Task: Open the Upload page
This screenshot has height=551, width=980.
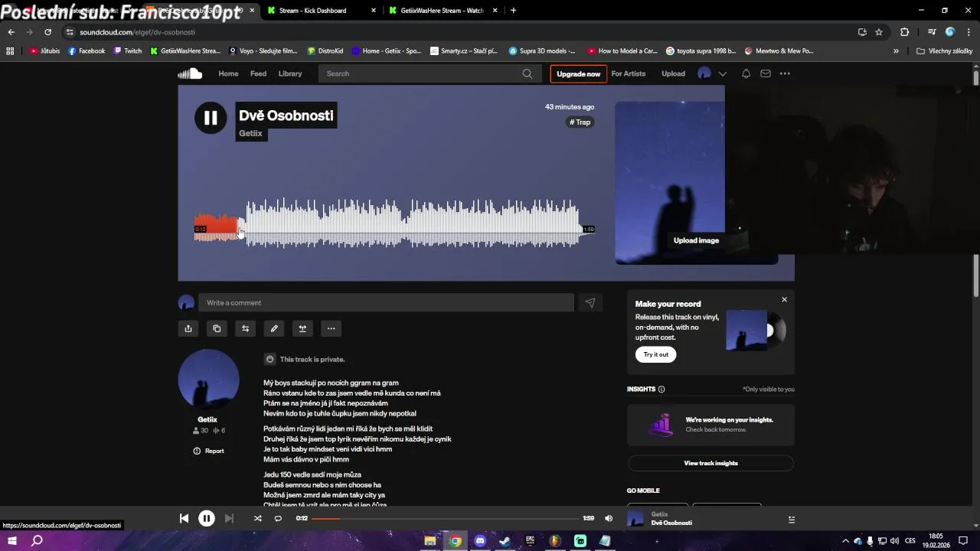Action: 673,73
